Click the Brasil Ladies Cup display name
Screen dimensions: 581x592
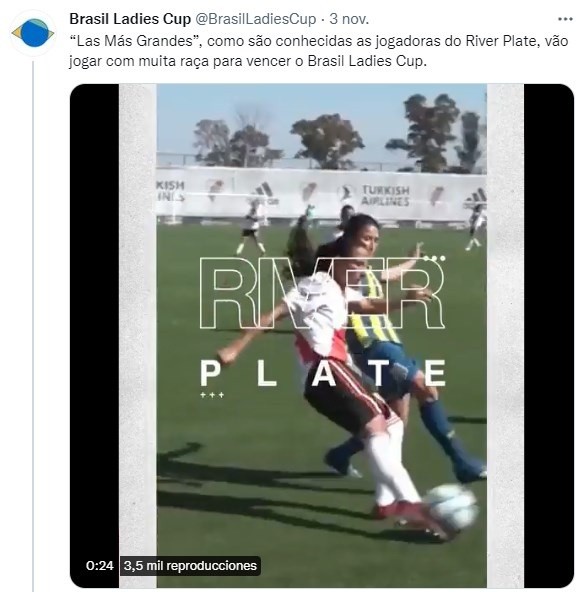click(x=130, y=19)
